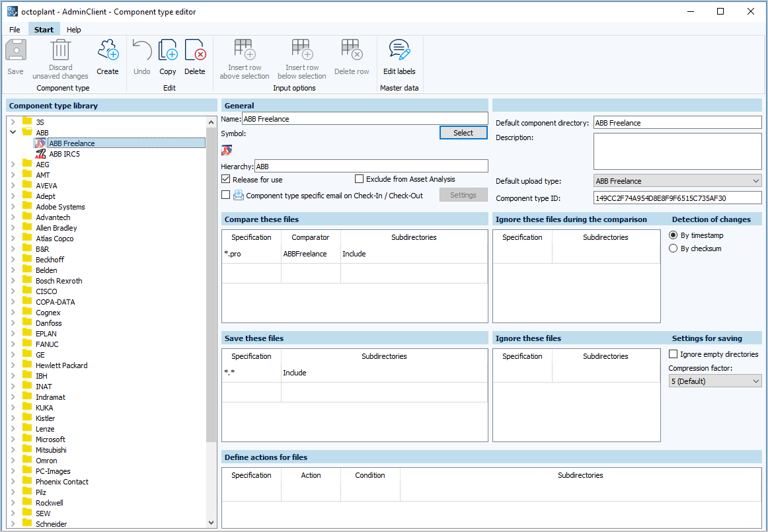Open the Help menu

(x=74, y=29)
